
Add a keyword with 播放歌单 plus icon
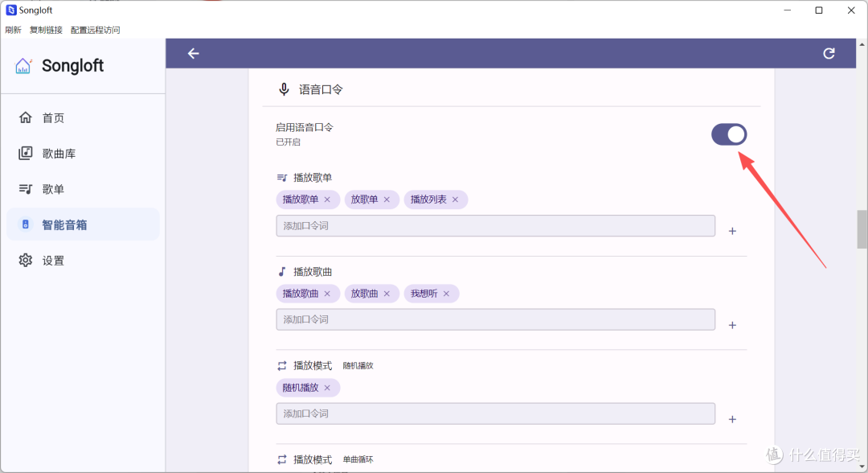coord(732,231)
